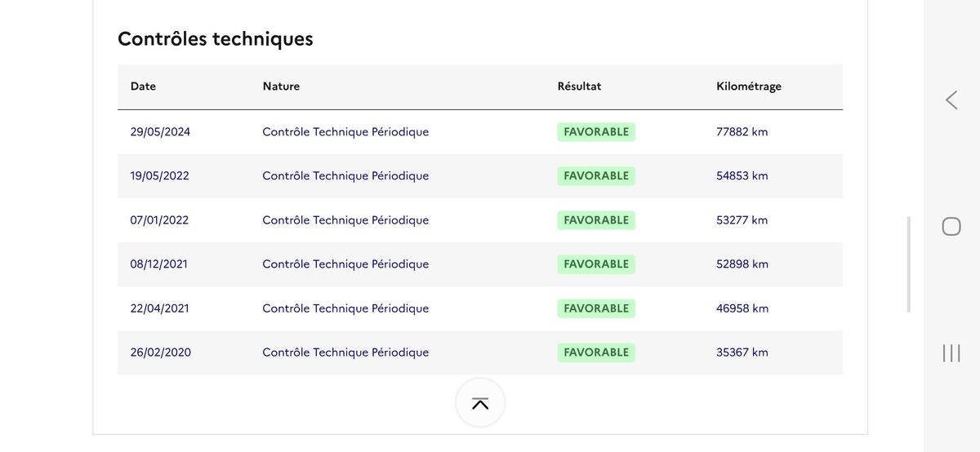
Task: Click the Résultat column header
Action: coord(579,86)
